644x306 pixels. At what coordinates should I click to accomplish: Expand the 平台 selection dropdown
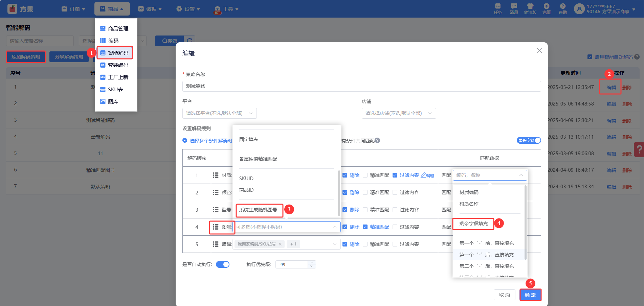219,113
